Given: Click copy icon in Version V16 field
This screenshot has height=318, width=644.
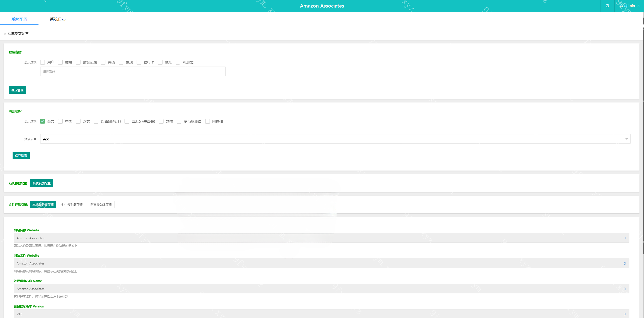Looking at the screenshot, I should (x=625, y=314).
